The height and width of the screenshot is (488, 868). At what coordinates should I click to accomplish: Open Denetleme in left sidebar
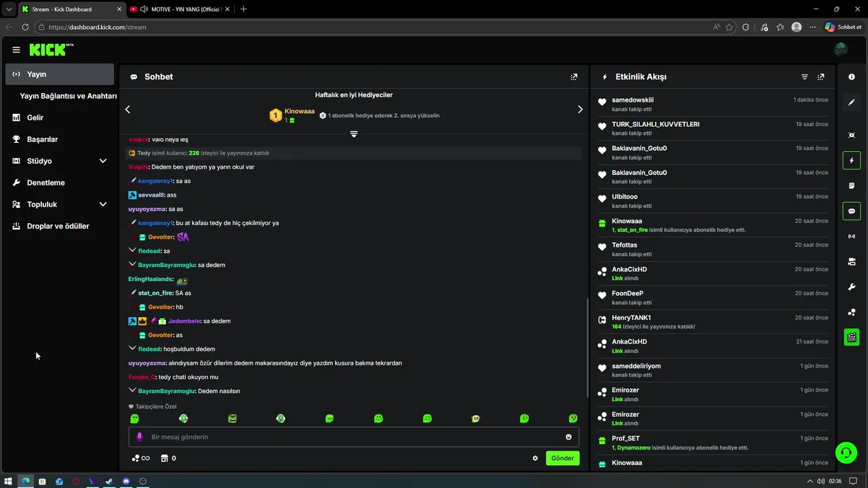click(x=60, y=182)
